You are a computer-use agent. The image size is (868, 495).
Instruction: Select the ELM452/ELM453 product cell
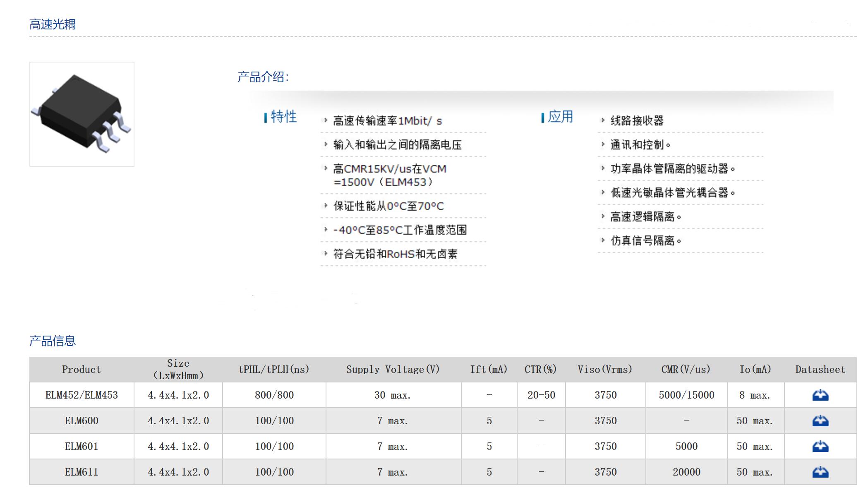pyautogui.click(x=82, y=395)
